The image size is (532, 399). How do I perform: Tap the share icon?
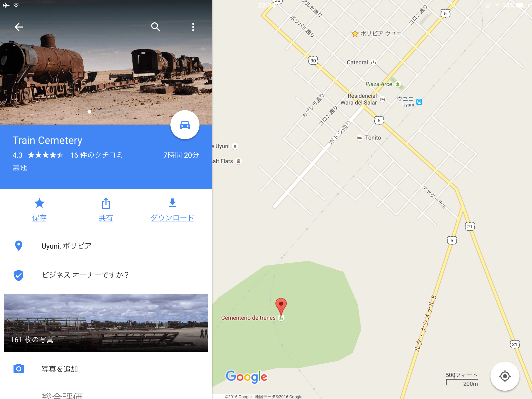pyautogui.click(x=106, y=203)
